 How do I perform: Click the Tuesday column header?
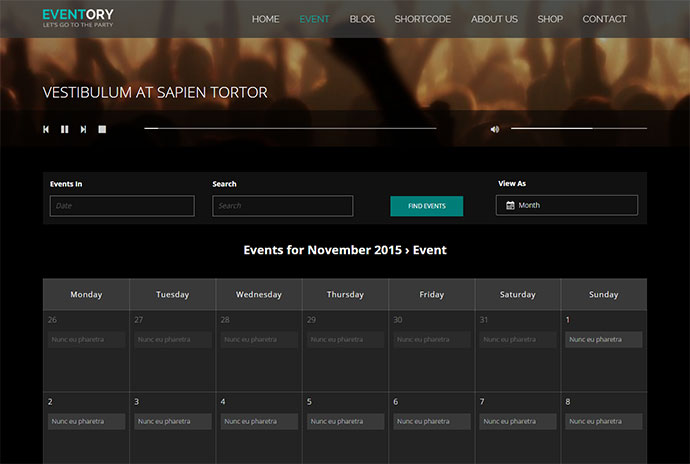point(172,294)
